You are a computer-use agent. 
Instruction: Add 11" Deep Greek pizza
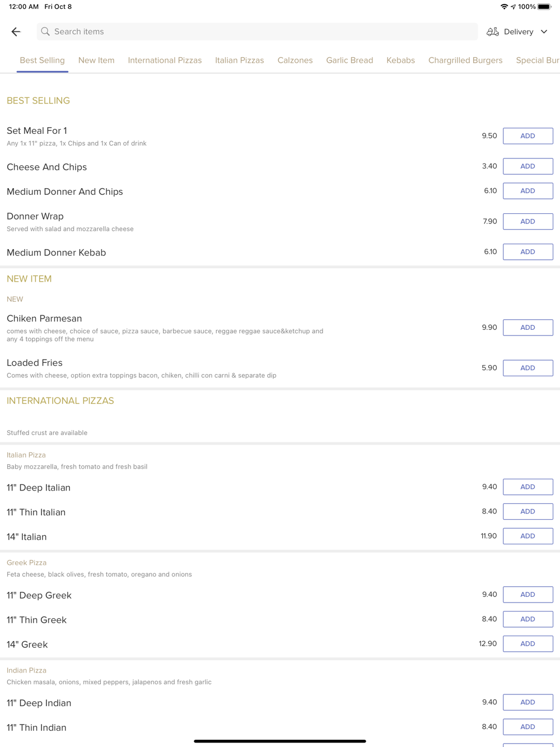click(x=528, y=595)
